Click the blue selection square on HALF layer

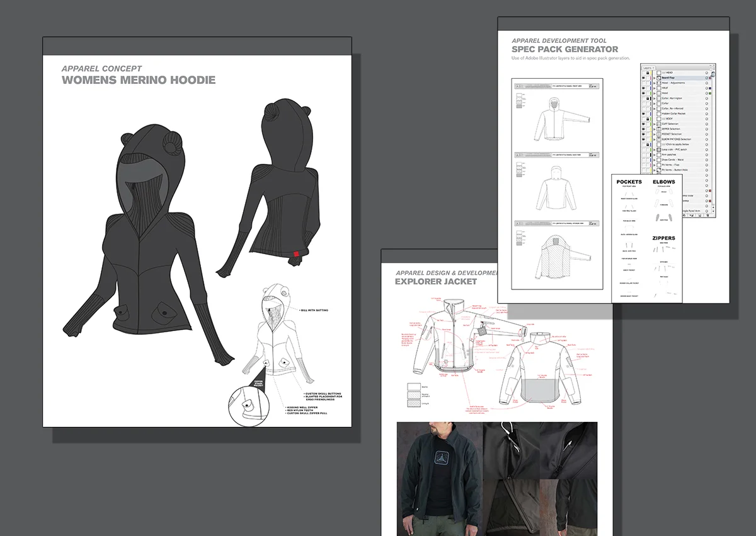click(x=711, y=88)
